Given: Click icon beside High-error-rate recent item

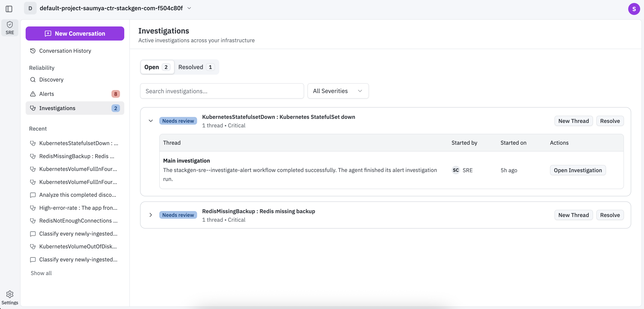Looking at the screenshot, I should [33, 208].
